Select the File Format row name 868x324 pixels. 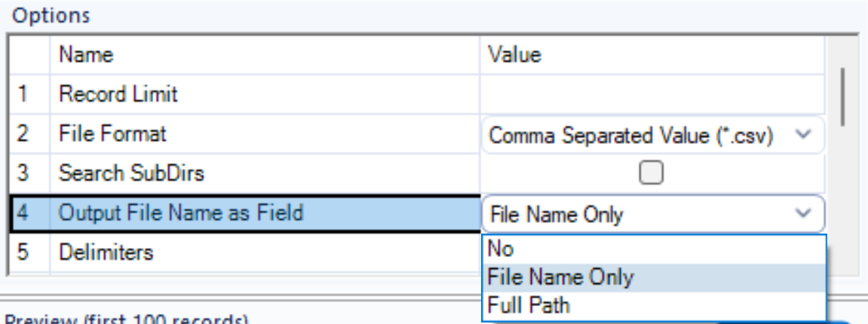(112, 134)
